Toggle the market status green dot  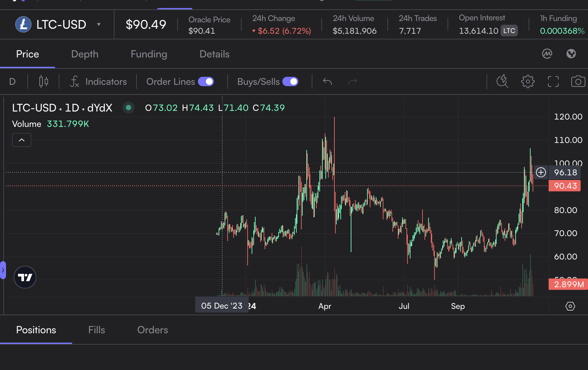pos(128,108)
